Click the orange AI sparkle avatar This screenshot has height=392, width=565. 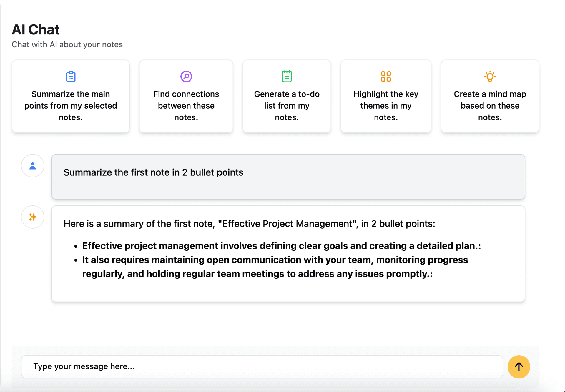[33, 217]
